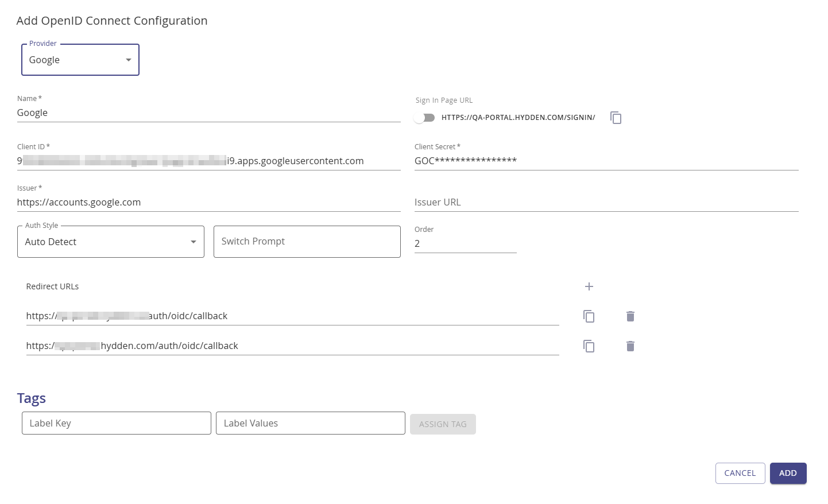Click the plus icon to add a Redirect URL
Viewport: 828px width, 504px height.
coord(589,286)
